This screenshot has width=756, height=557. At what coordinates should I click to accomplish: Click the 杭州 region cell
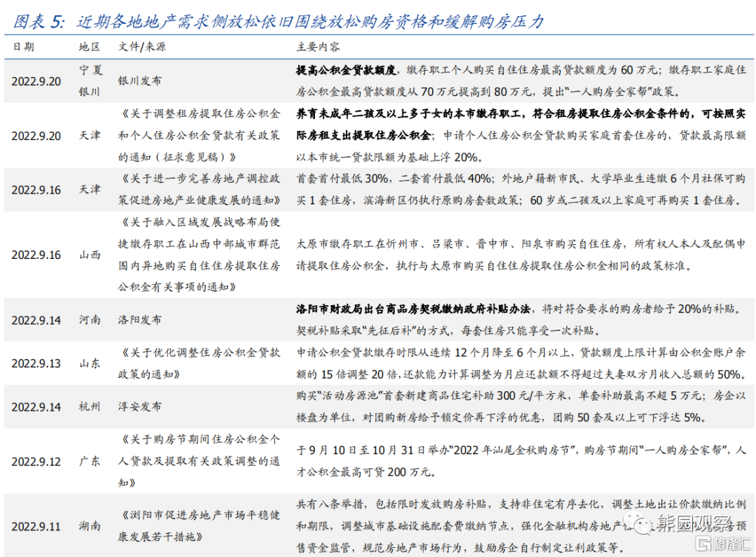90,407
